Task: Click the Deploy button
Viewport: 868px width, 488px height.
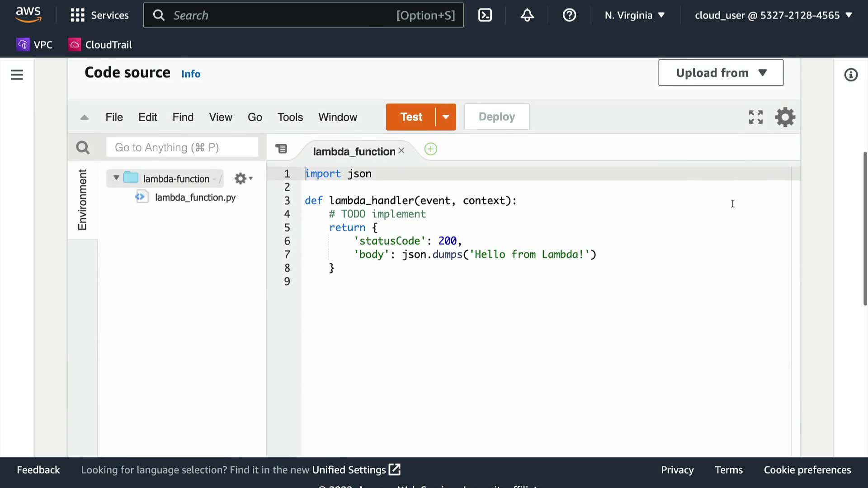Action: [x=497, y=117]
